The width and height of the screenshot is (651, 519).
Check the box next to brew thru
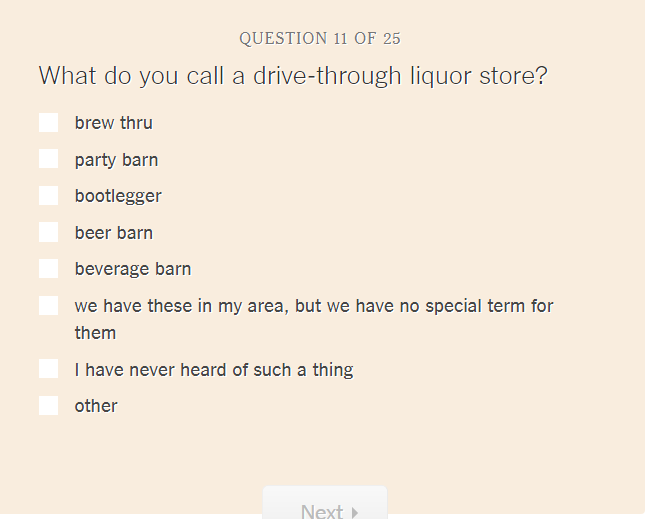point(49,122)
